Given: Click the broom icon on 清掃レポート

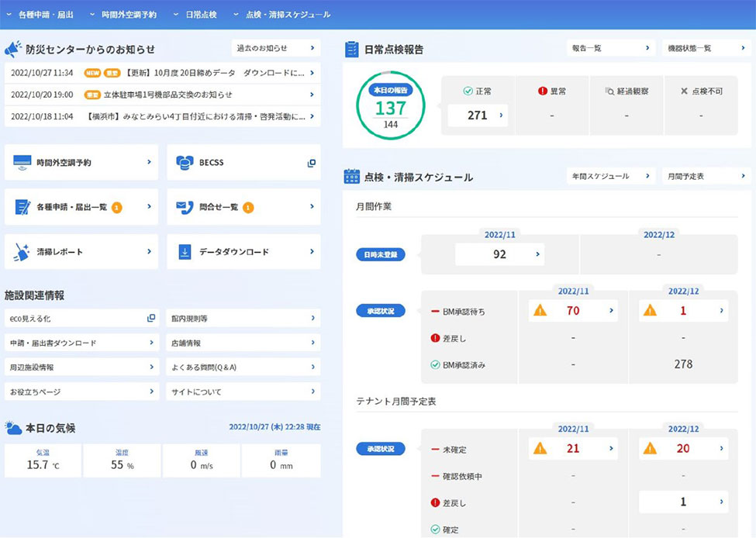Looking at the screenshot, I should (x=21, y=251).
